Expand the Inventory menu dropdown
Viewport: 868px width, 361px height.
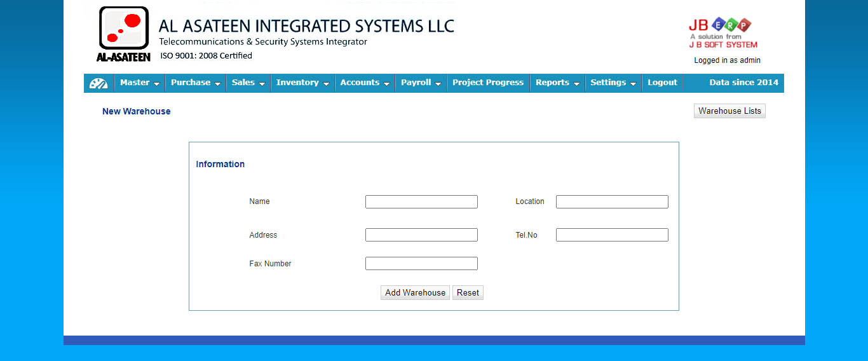click(303, 83)
